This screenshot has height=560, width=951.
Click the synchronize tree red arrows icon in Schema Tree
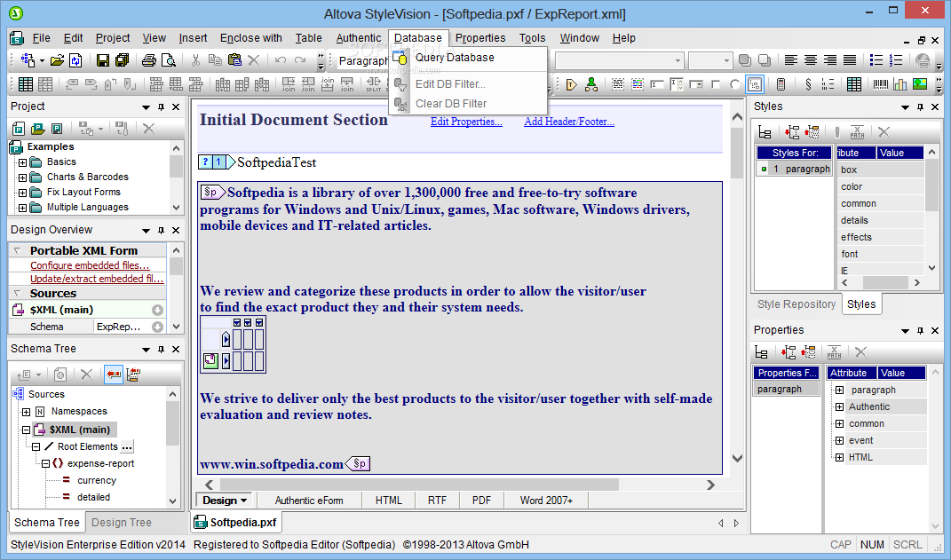[x=114, y=375]
